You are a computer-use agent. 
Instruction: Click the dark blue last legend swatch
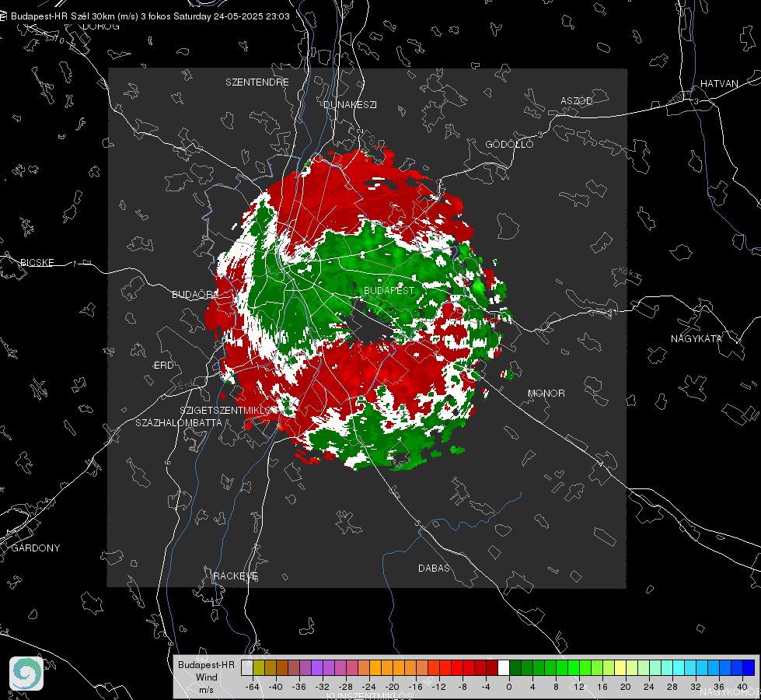749,668
